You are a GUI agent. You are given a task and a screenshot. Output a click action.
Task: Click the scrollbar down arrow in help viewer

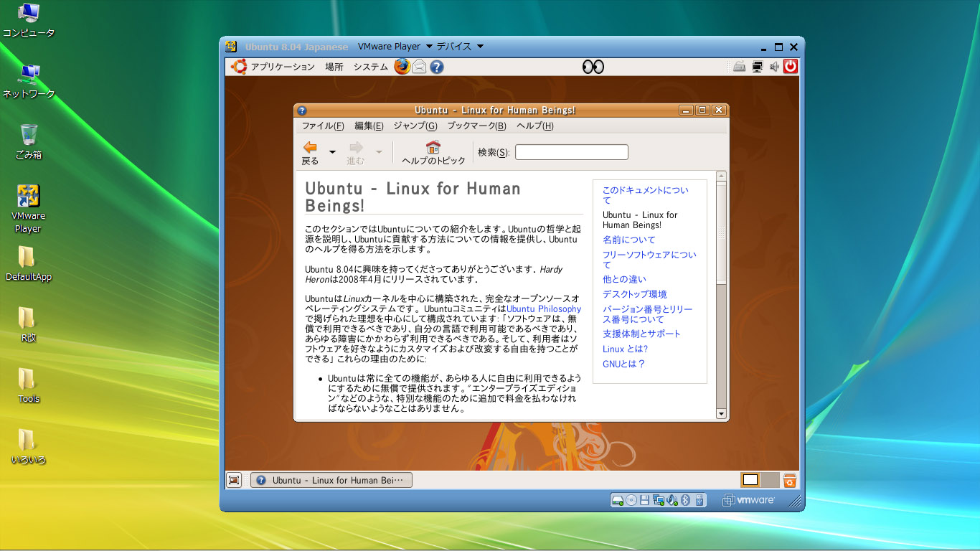coord(721,413)
